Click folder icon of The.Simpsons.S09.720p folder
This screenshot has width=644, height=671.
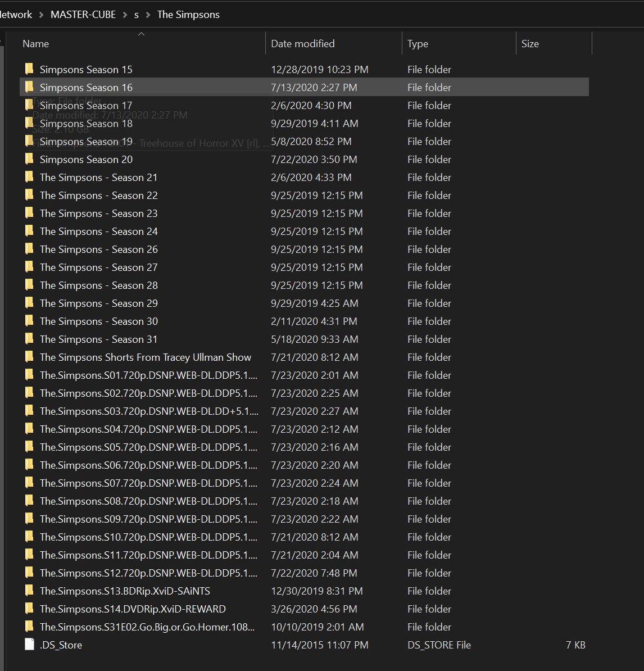coord(29,518)
